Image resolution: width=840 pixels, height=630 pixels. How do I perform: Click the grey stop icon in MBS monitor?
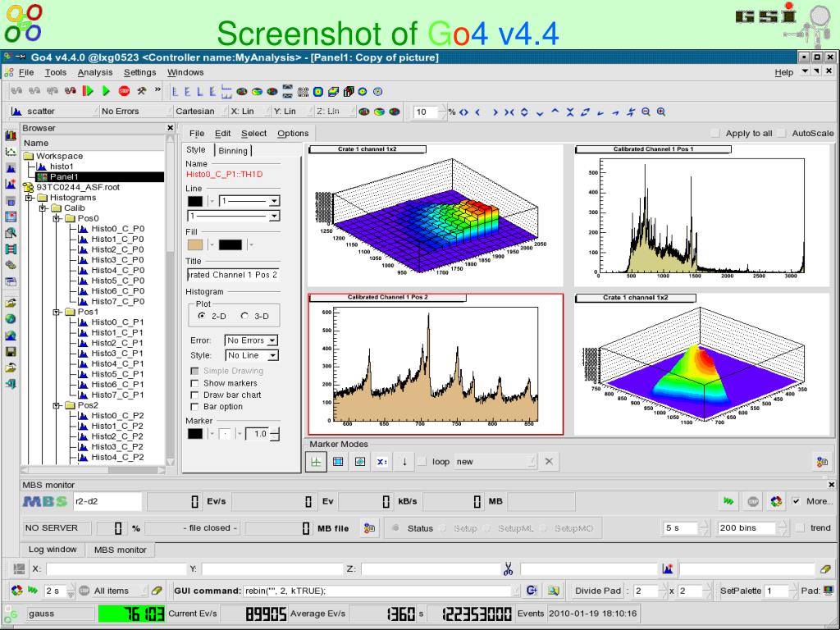pyautogui.click(x=753, y=501)
